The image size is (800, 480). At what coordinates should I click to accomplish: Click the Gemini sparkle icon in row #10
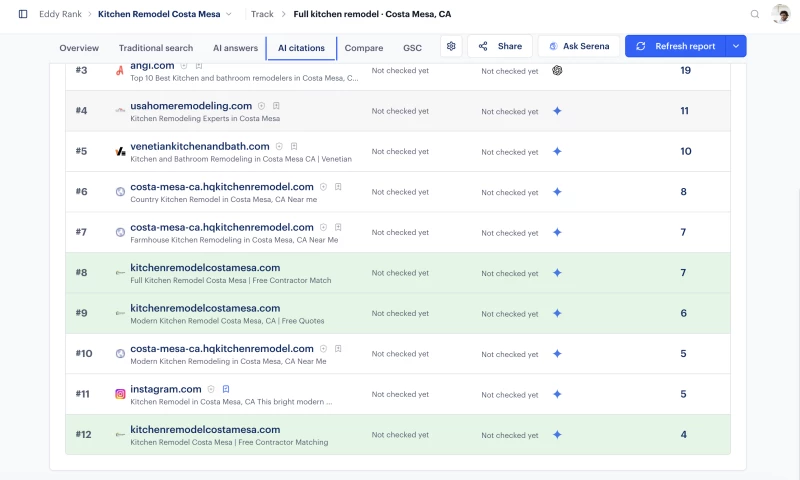tap(557, 353)
